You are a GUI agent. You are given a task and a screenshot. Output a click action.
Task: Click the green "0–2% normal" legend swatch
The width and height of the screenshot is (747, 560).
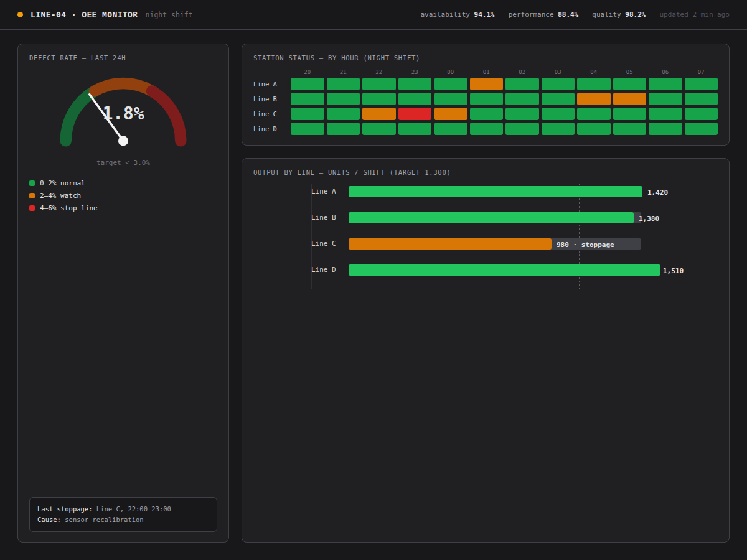click(x=32, y=183)
